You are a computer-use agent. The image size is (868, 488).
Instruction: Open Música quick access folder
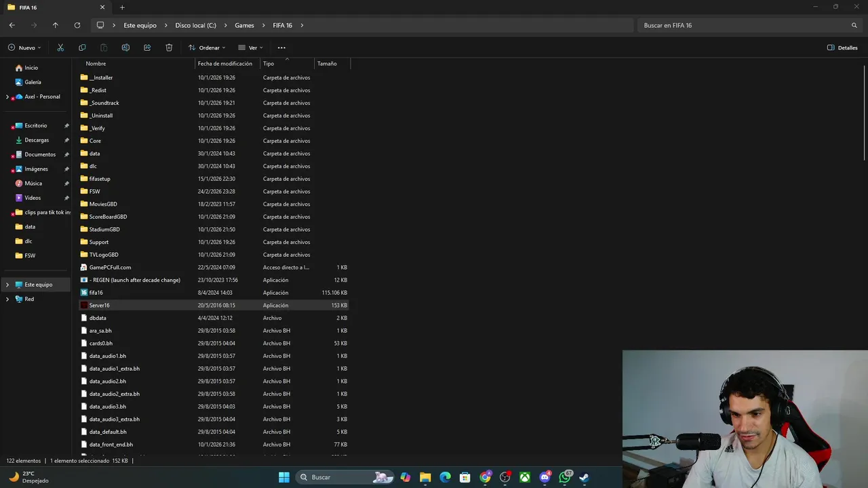[x=33, y=184]
